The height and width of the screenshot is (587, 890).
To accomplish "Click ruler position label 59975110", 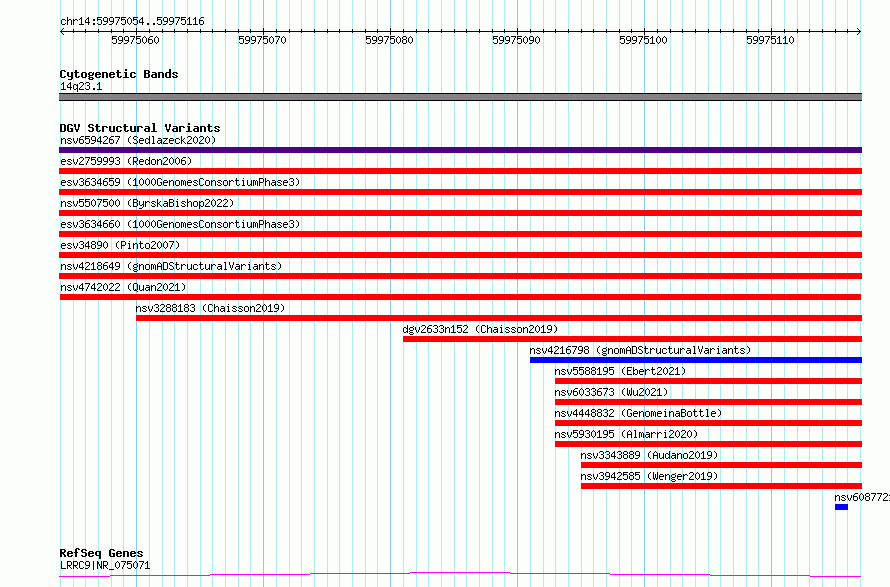I will (x=770, y=40).
